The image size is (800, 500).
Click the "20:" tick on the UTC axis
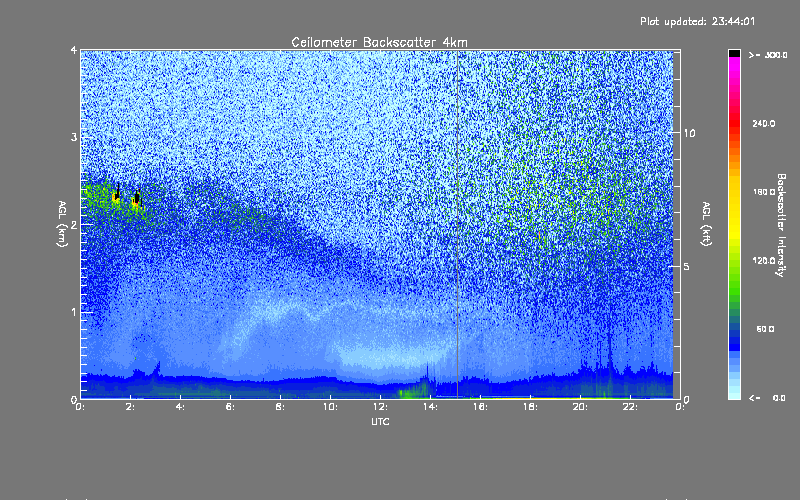tap(581, 407)
